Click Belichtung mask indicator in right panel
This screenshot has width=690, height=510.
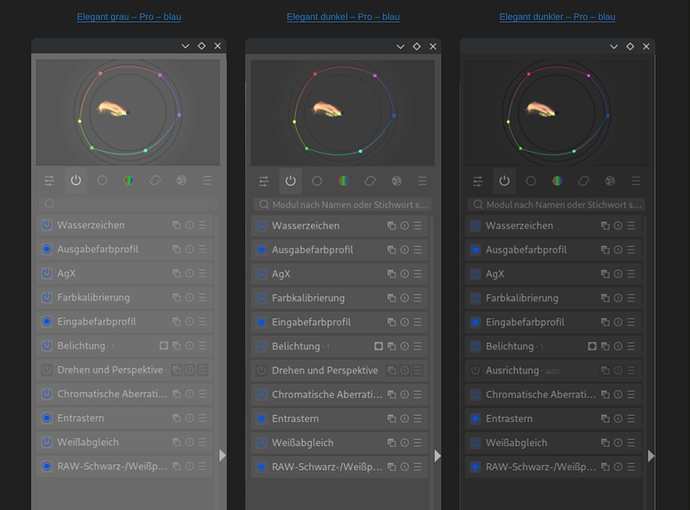(x=592, y=346)
